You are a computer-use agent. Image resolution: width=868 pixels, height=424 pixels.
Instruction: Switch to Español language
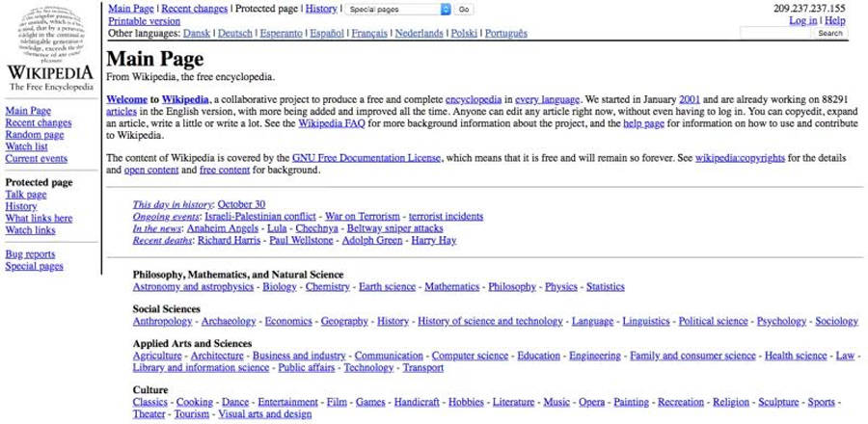(327, 33)
